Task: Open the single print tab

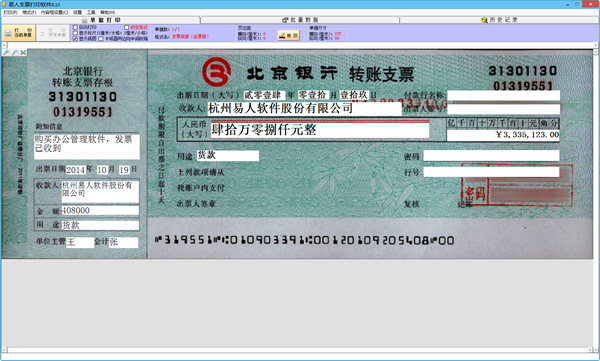Action: 101,20
